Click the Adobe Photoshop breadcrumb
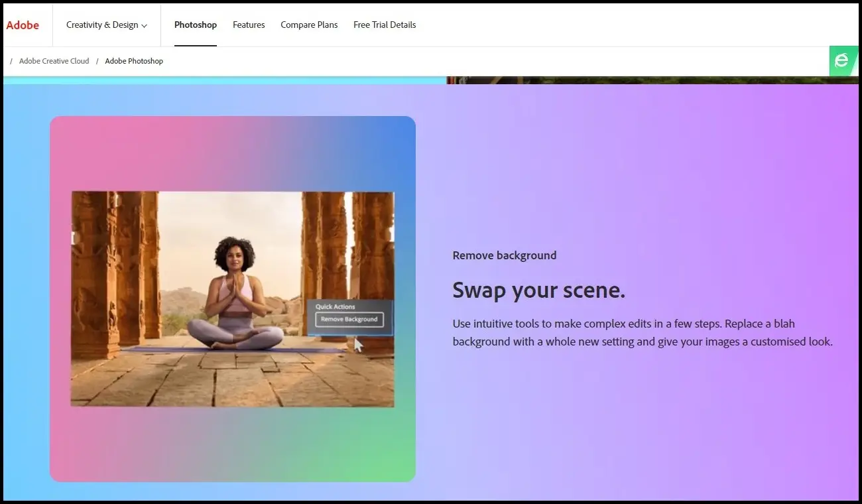This screenshot has width=862, height=504. [x=134, y=61]
